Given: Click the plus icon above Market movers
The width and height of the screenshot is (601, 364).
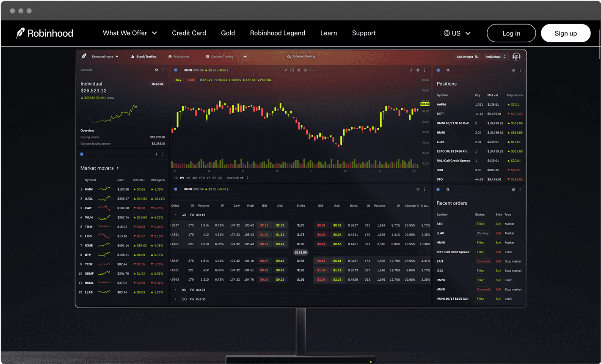Looking at the screenshot, I should point(156,154).
